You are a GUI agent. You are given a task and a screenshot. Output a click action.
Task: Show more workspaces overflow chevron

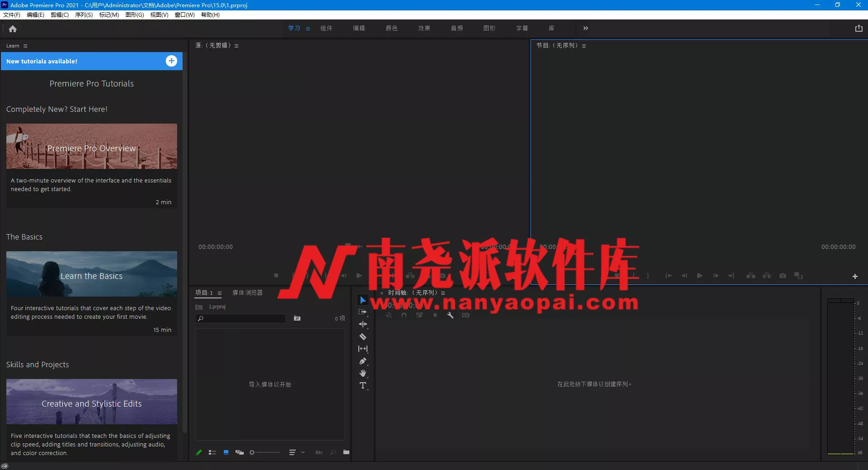coord(585,28)
